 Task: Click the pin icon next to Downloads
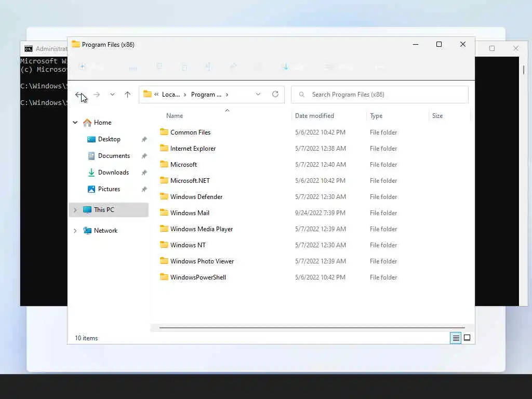click(144, 172)
